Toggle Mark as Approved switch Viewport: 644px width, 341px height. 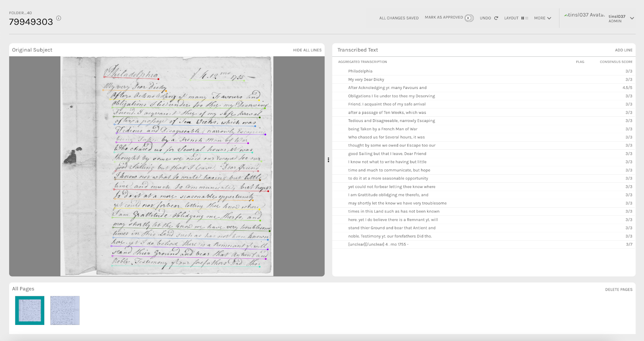pos(469,18)
